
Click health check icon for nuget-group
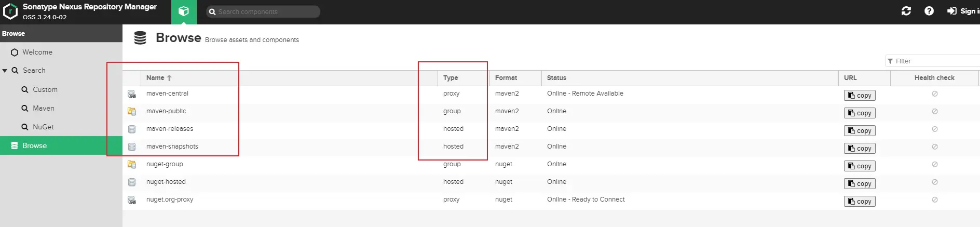[x=935, y=165]
